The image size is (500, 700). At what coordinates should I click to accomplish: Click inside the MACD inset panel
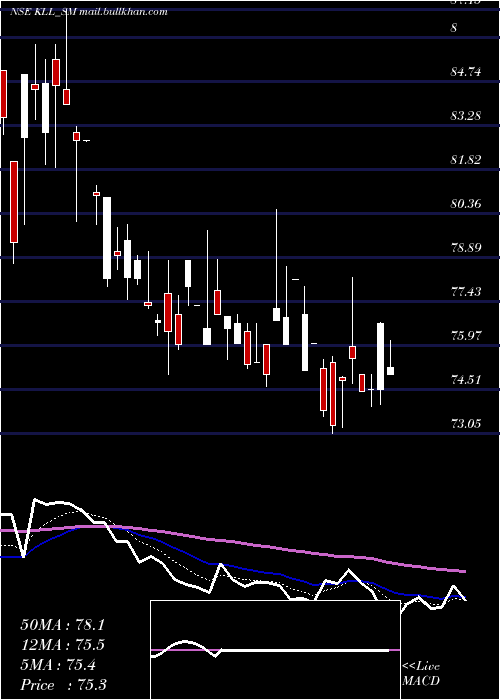point(275,650)
